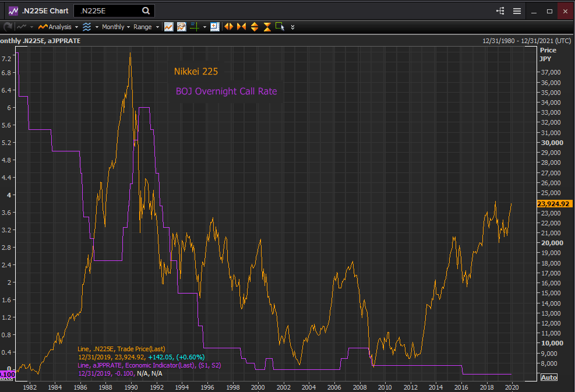
Task: Click the expand horizontal scale arrows icon
Action: pos(230,27)
